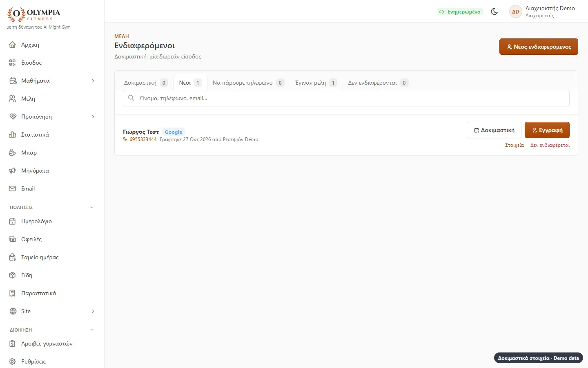Click the Εγγραφή button
This screenshot has height=368, width=588.
click(547, 130)
